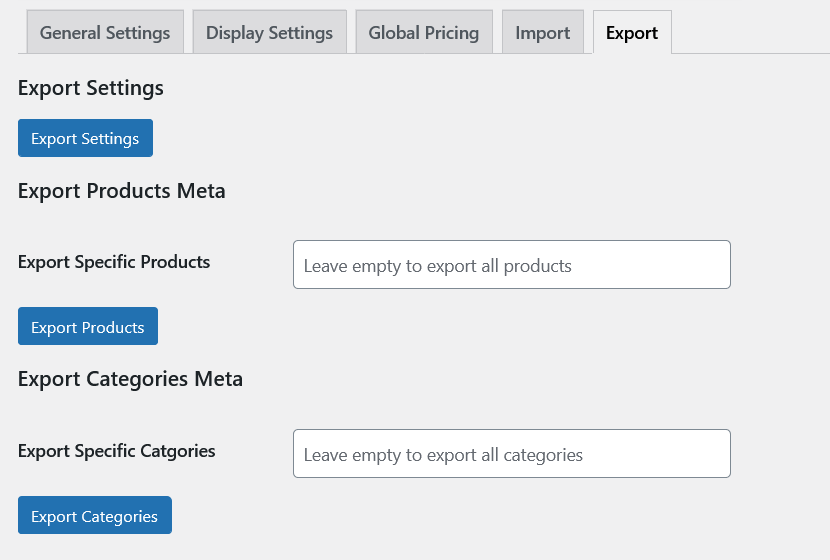
Task: Focus the Export Specific Catgories input field
Action: pyautogui.click(x=511, y=454)
